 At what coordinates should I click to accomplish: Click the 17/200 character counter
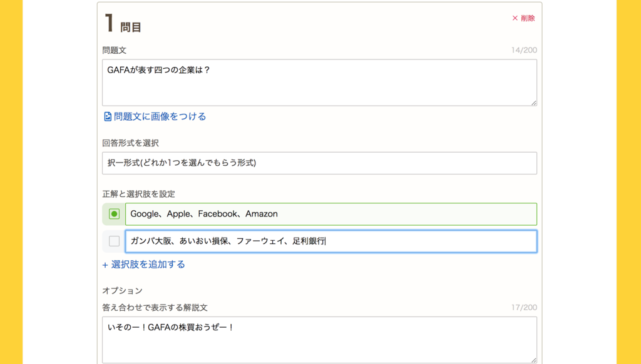pyautogui.click(x=524, y=308)
